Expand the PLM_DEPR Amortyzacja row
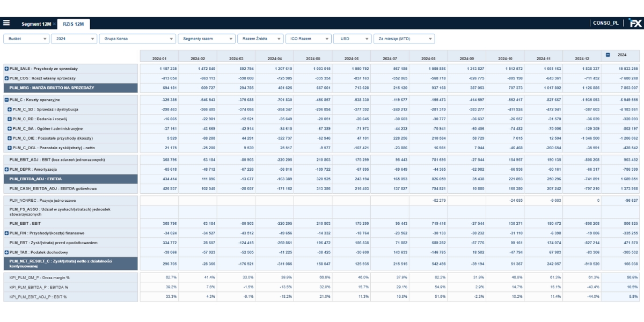Viewport: 644px width, 322px height. pos(6,169)
